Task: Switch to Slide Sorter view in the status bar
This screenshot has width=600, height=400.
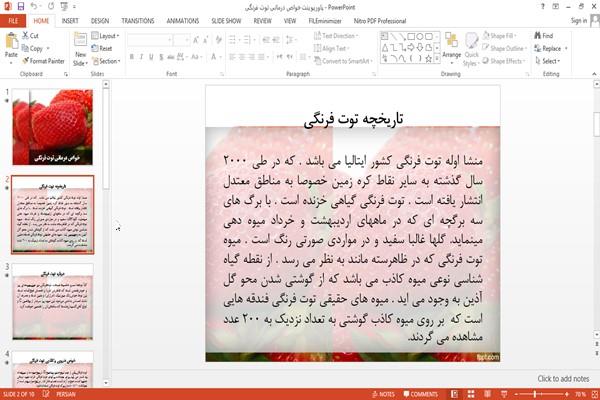Action: click(471, 394)
